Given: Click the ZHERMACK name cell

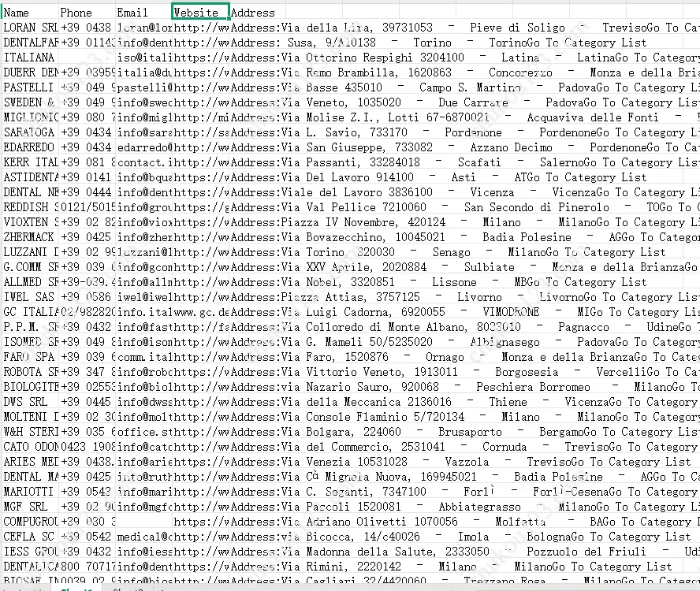Looking at the screenshot, I should click(30, 237).
